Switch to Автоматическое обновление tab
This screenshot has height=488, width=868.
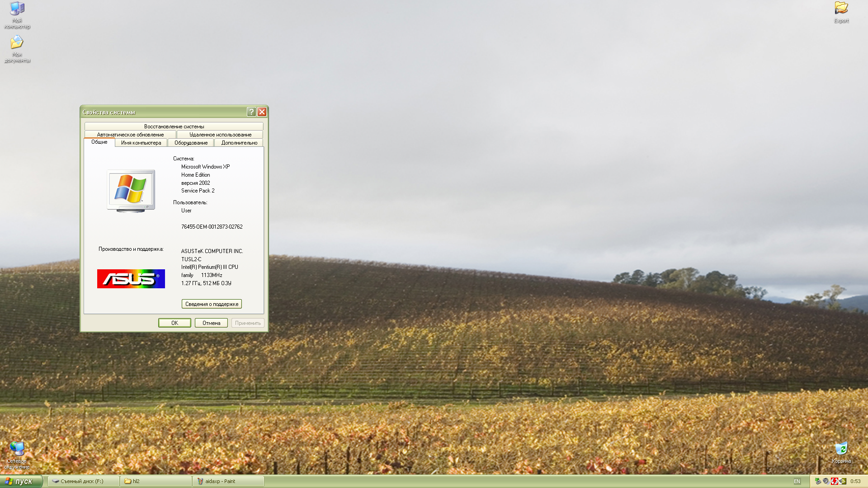[130, 135]
